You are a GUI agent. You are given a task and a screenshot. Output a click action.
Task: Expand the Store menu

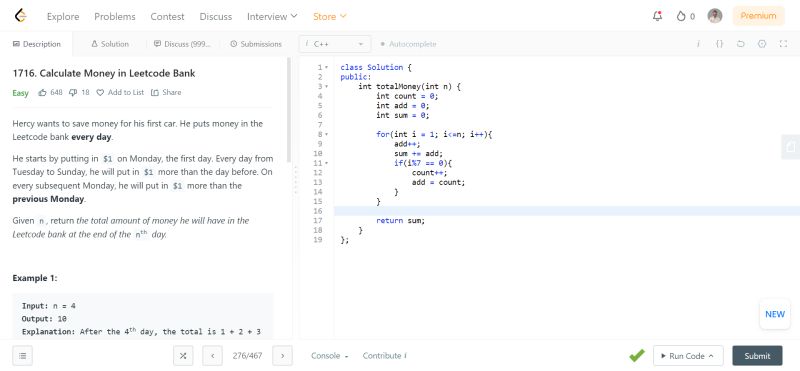(x=330, y=16)
